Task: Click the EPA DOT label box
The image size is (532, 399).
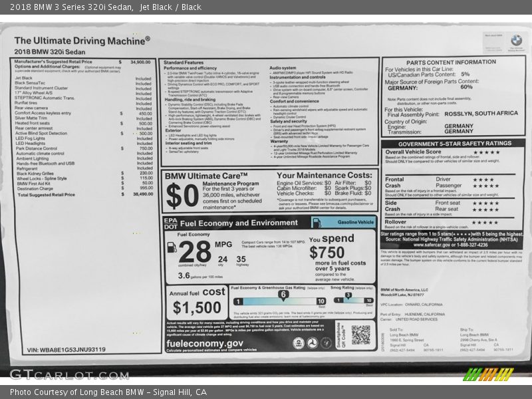Action: [171, 223]
